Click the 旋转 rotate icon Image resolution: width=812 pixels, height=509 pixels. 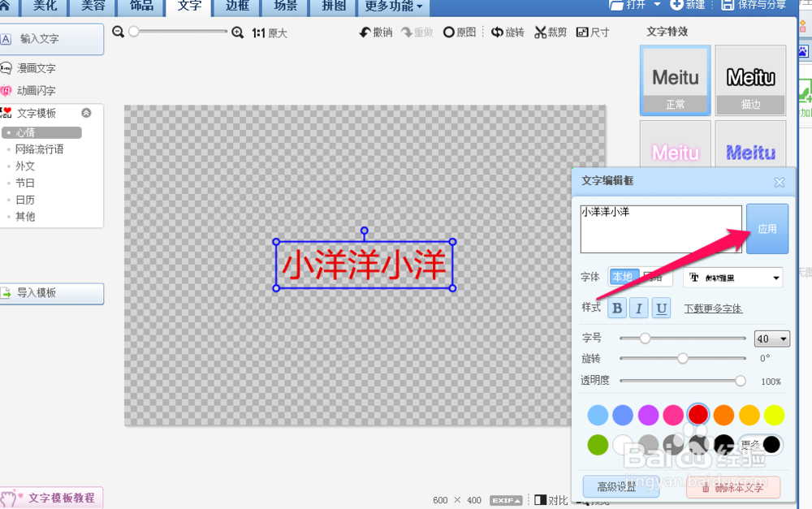[507, 32]
